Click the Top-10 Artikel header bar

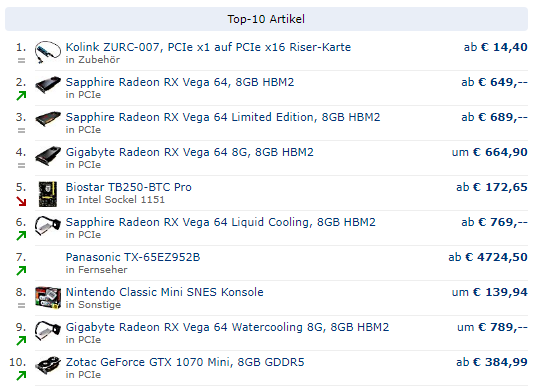click(266, 19)
